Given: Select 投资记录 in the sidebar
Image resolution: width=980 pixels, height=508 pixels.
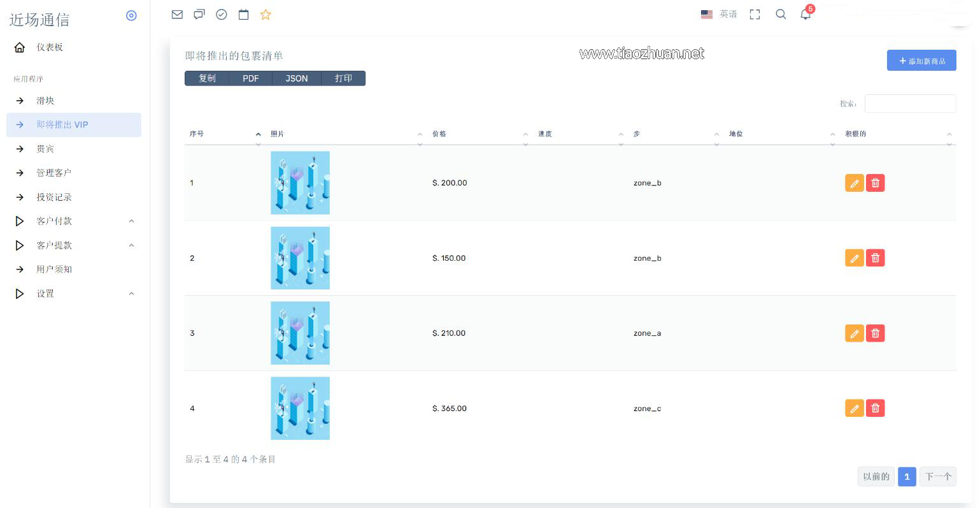Looking at the screenshot, I should (x=54, y=197).
